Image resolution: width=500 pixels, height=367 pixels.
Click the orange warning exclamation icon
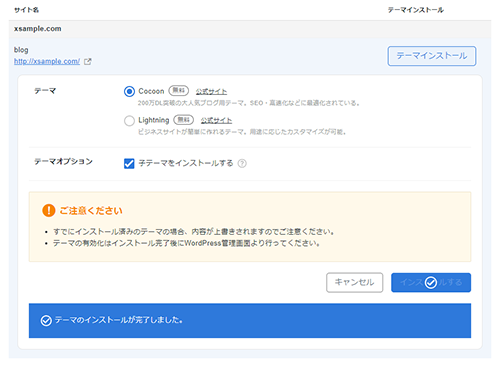pos(49,210)
